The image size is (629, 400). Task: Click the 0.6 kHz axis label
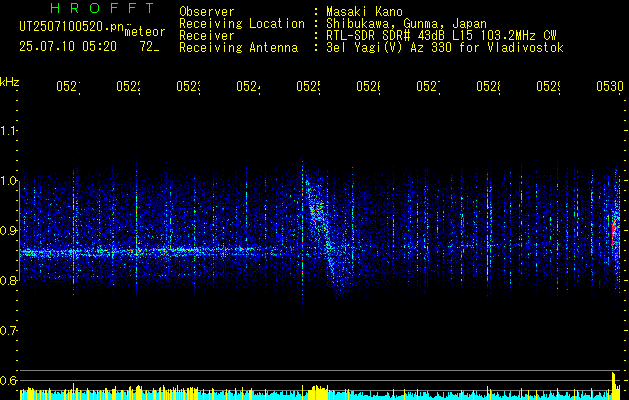click(x=8, y=380)
